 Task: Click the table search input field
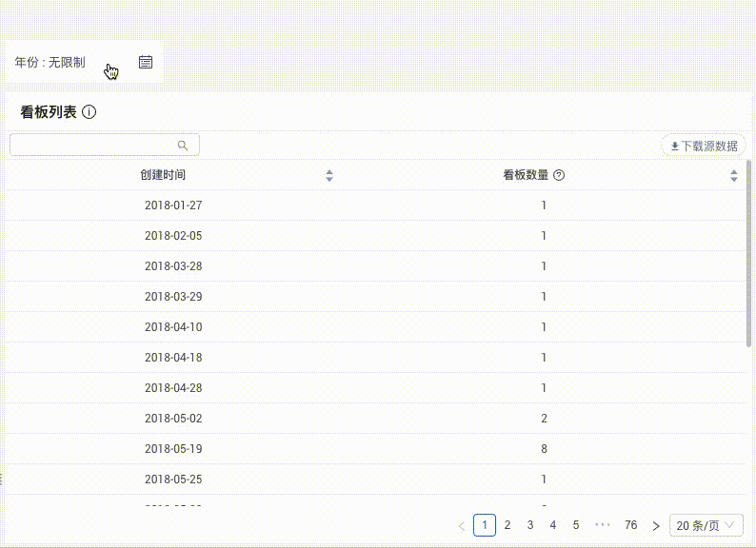[x=92, y=145]
